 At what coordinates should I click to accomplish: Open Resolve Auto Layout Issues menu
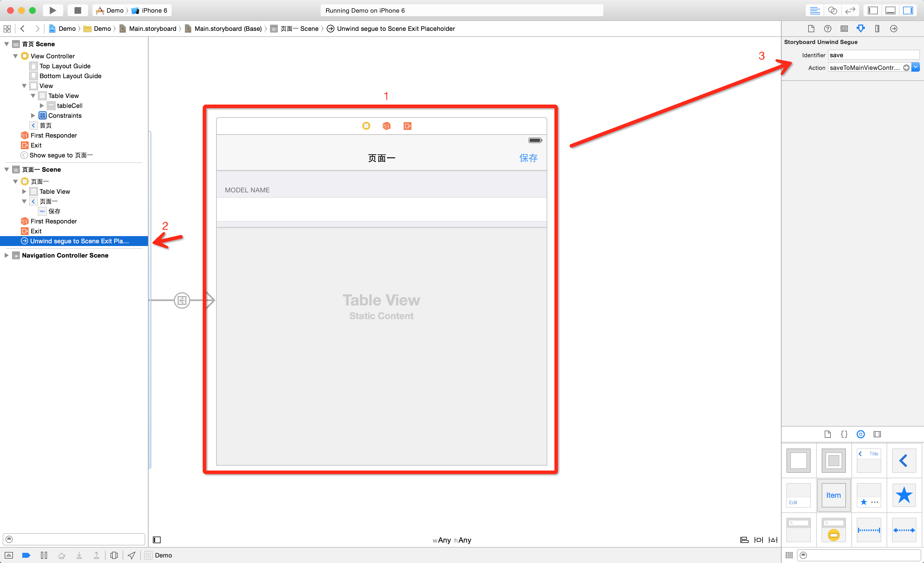773,540
